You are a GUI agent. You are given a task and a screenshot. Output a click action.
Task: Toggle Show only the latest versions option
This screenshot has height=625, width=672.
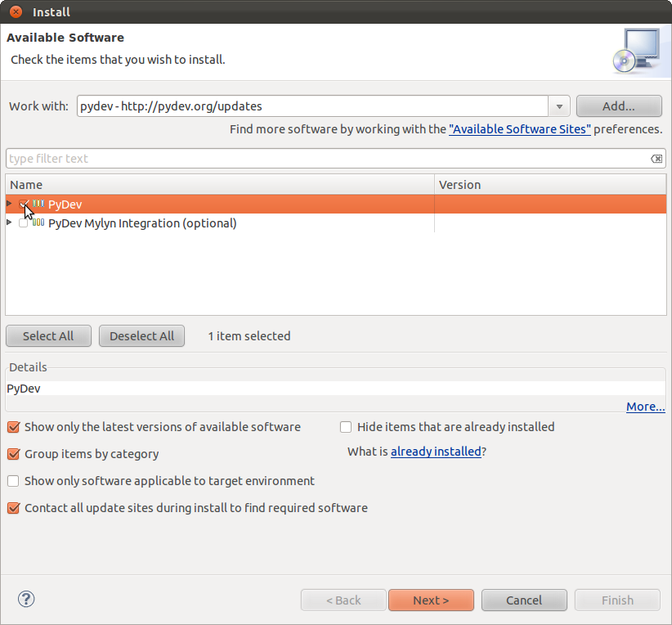point(13,427)
